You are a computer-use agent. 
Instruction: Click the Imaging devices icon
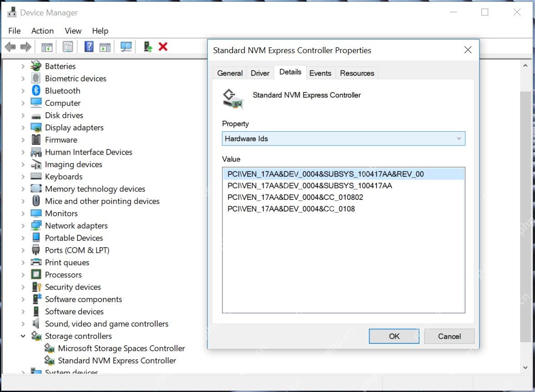[x=36, y=164]
